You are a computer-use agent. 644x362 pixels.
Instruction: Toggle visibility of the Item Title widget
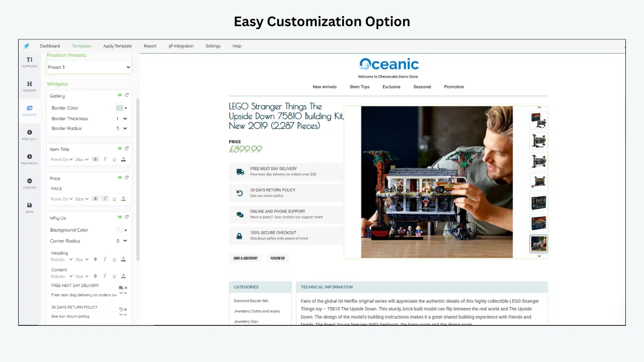click(120, 148)
